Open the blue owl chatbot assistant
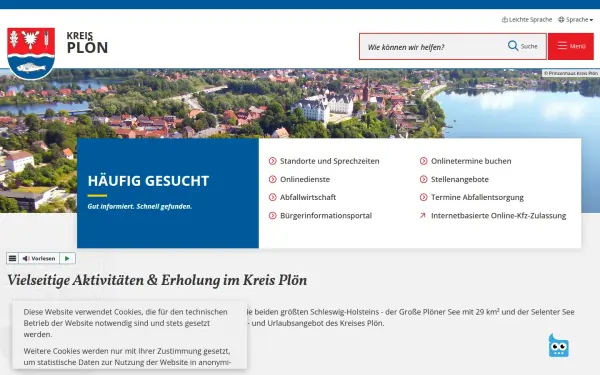 point(559,346)
